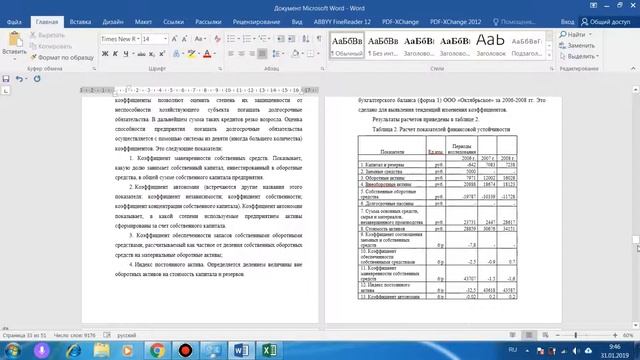Click the Копировать copy button
This screenshot has width=640, height=360.
(51, 46)
